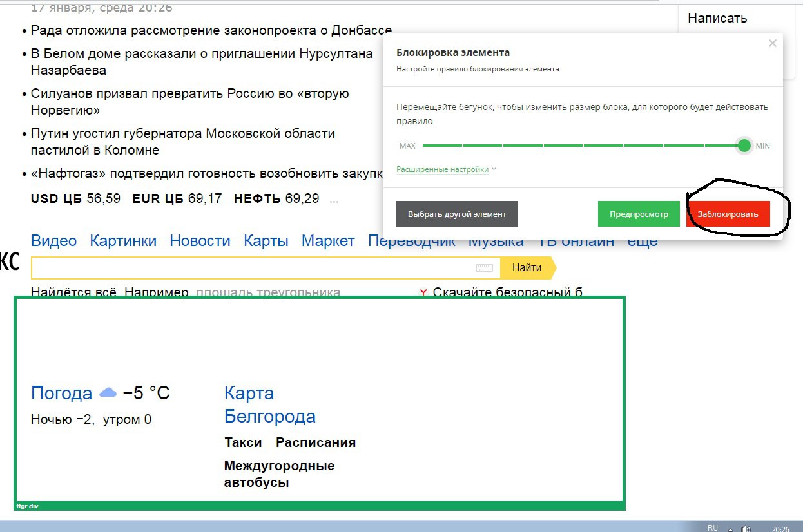This screenshot has width=803, height=532.
Task: Open the Расписания link
Action: click(316, 442)
